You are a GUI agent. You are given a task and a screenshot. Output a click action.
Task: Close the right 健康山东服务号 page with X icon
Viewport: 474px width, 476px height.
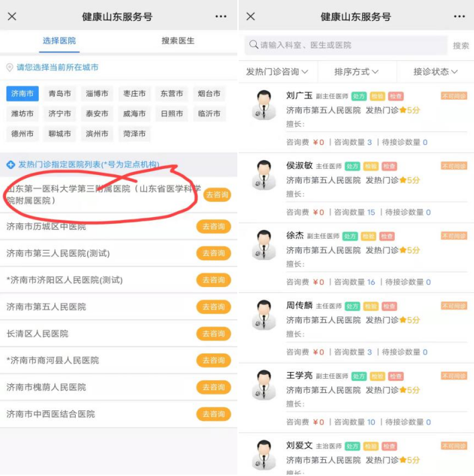coord(251,16)
